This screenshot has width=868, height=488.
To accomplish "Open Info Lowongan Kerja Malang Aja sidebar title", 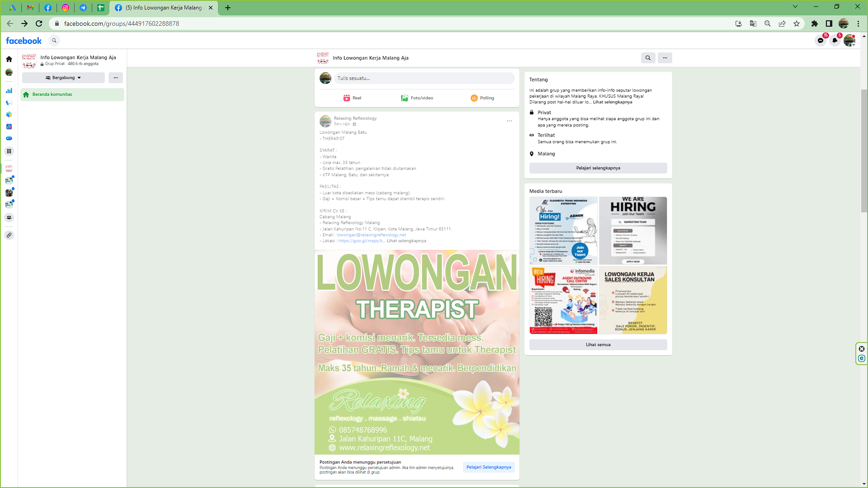I will pos(78,57).
